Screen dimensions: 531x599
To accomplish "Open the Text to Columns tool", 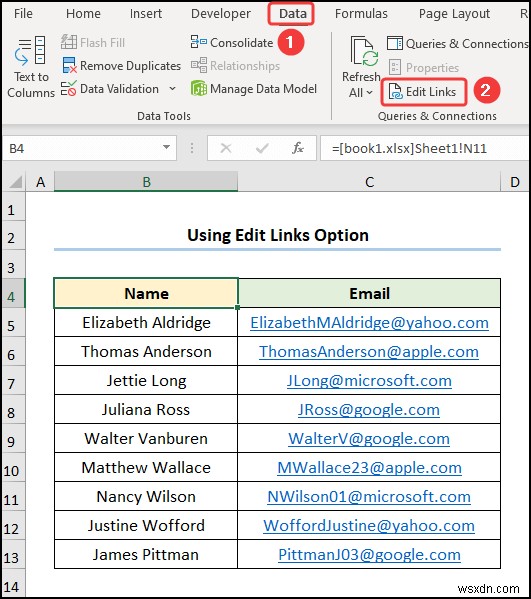I will tap(31, 67).
